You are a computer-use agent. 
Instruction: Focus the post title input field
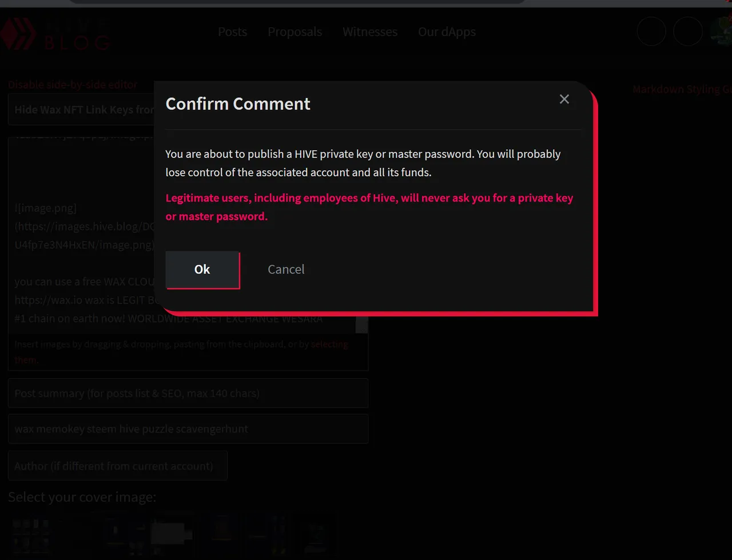[81, 110]
